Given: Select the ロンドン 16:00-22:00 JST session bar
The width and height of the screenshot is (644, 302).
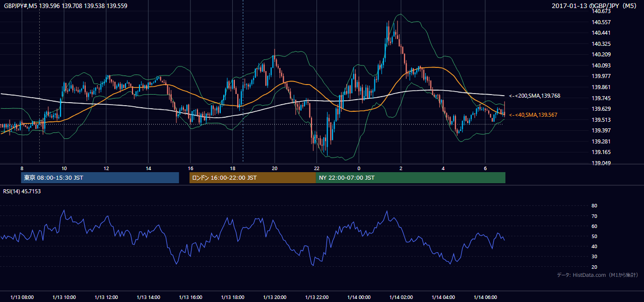Looking at the screenshot, I should [252, 178].
